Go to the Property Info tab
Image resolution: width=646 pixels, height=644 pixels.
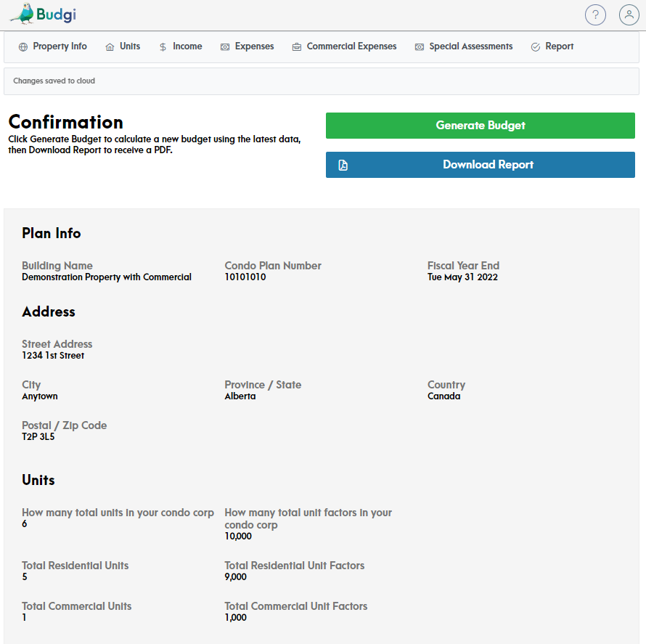[x=53, y=46]
